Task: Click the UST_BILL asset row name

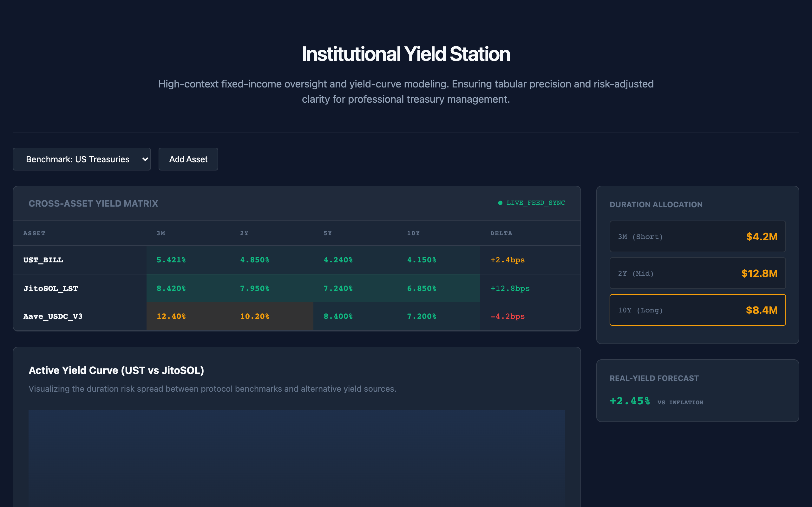Action: (x=43, y=260)
